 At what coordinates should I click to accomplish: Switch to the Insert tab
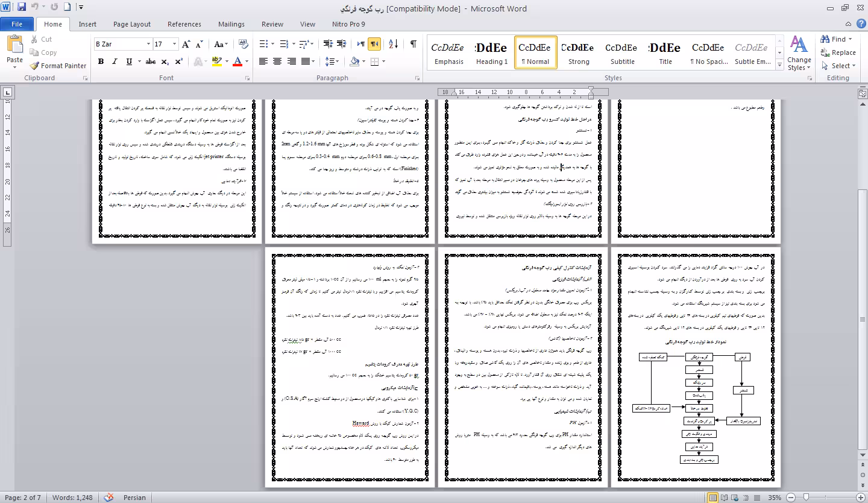point(87,24)
